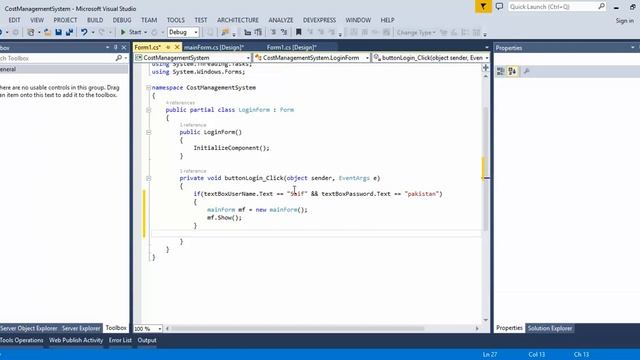Switch to Form1.cs [Design] tab

point(291,47)
